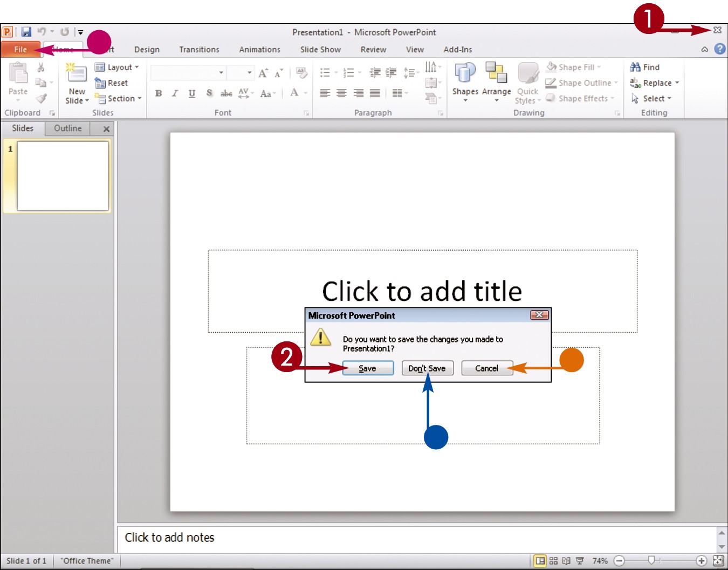Image resolution: width=728 pixels, height=570 pixels.
Task: Open the Review ribbon tab
Action: [373, 50]
